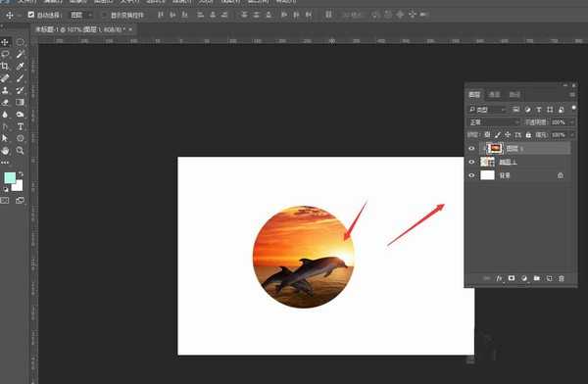Switch to the Layers (图层) tab
Screen dimensions: 588x384
click(x=474, y=94)
